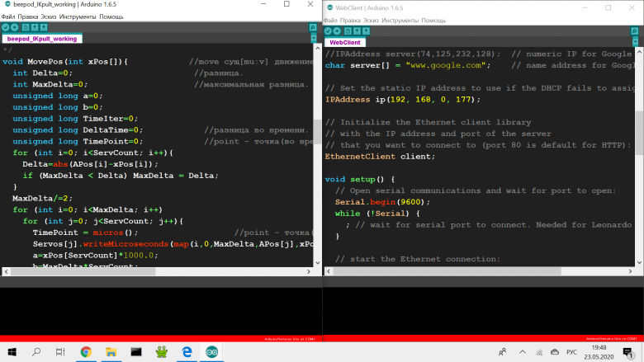The width and height of the screenshot is (644, 362).
Task: Click taskbar Search magnifier icon
Action: [x=36, y=352]
